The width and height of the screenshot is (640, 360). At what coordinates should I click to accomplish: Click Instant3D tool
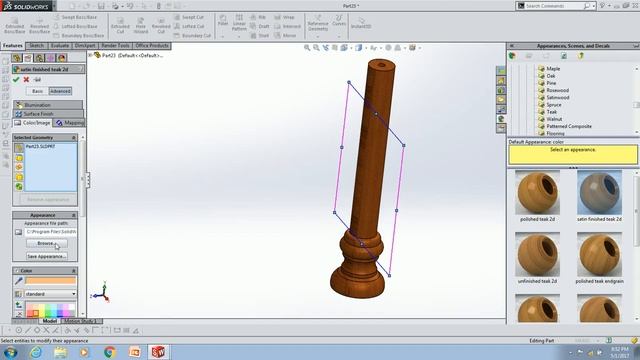tap(361, 23)
